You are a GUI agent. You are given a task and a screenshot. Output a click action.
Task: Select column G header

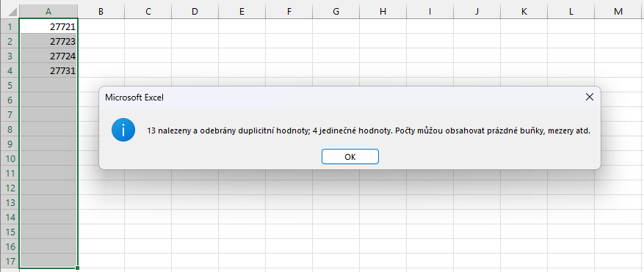336,12
